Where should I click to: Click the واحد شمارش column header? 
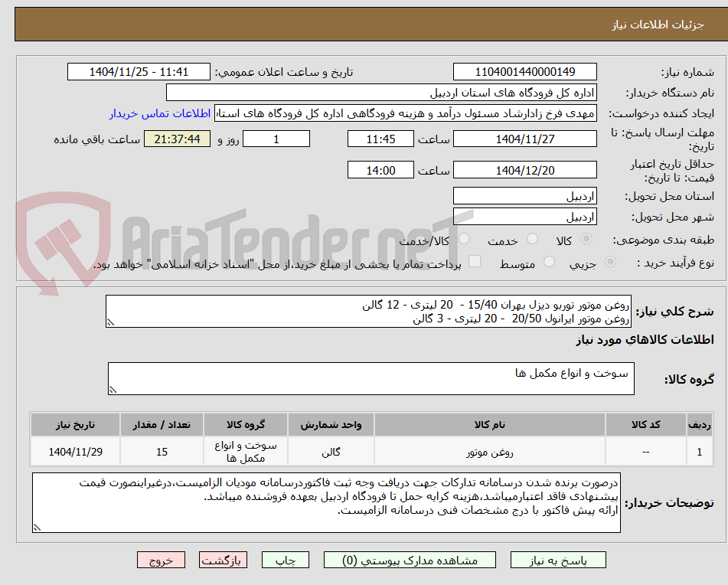[331, 424]
